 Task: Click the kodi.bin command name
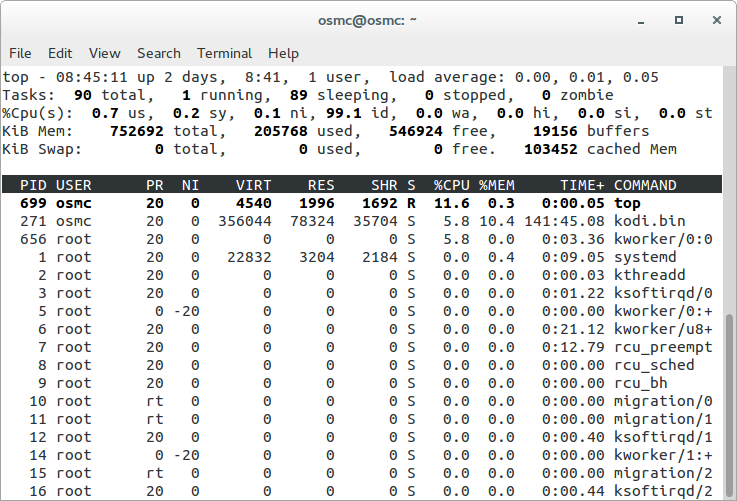click(x=650, y=221)
